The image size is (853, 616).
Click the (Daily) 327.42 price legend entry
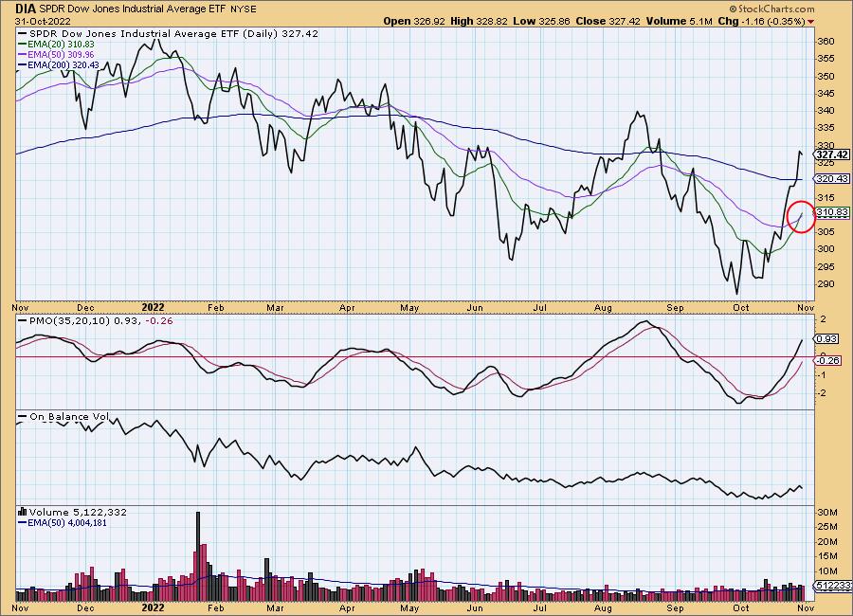pos(281,33)
